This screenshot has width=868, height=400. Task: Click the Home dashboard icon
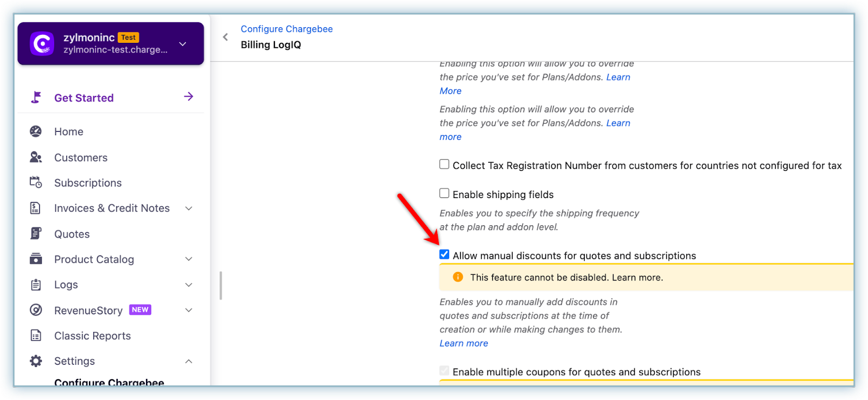point(36,131)
